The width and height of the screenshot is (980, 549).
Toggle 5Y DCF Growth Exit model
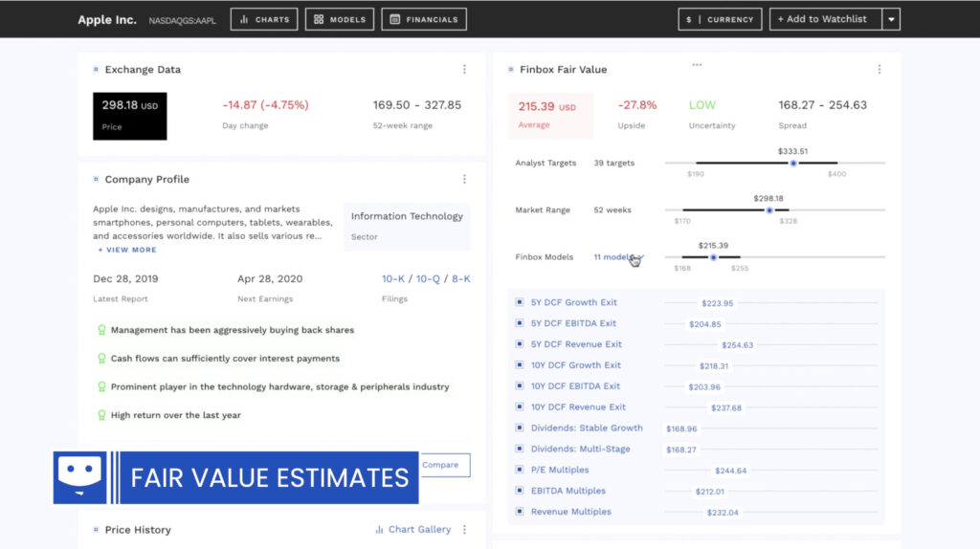(520, 301)
